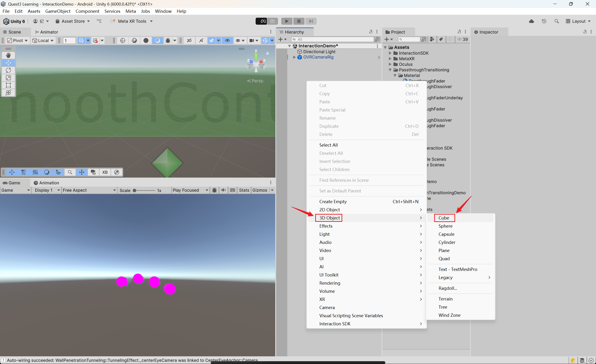Click the Project search field
This screenshot has height=364, width=596.
coord(410,39)
